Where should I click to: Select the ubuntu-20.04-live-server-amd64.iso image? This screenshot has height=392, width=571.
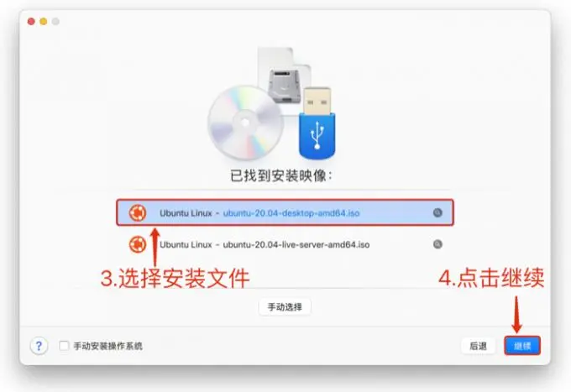click(x=285, y=244)
